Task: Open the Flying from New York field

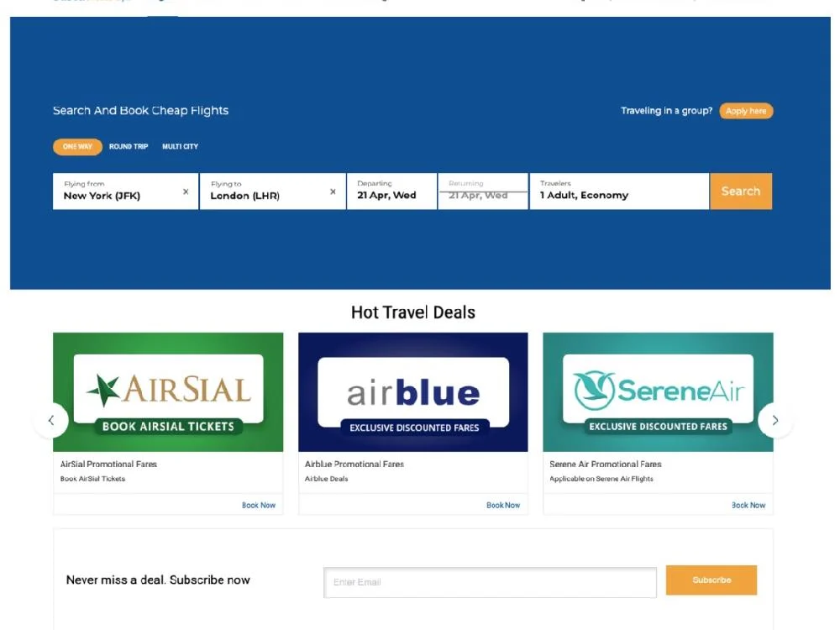Action: (x=126, y=192)
